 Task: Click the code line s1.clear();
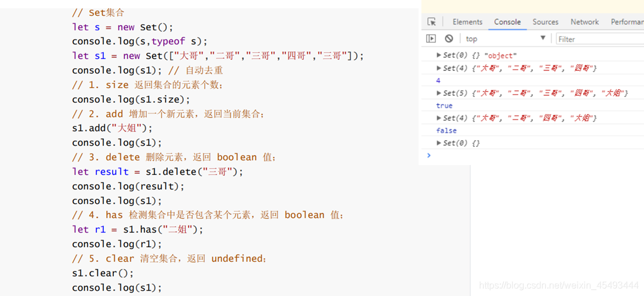point(103,273)
